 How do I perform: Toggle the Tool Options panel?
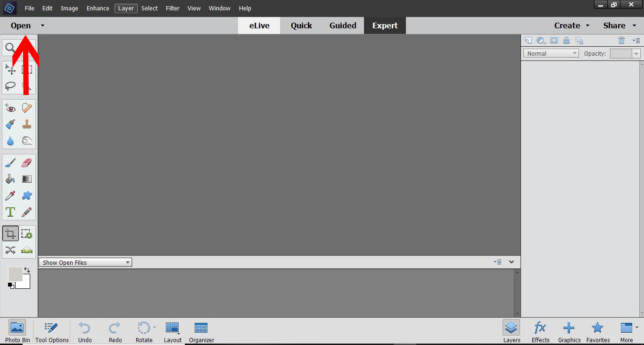[52, 331]
